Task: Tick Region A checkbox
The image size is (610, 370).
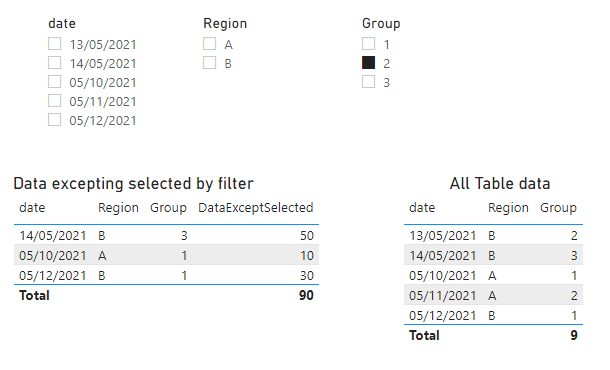Action: [x=209, y=44]
